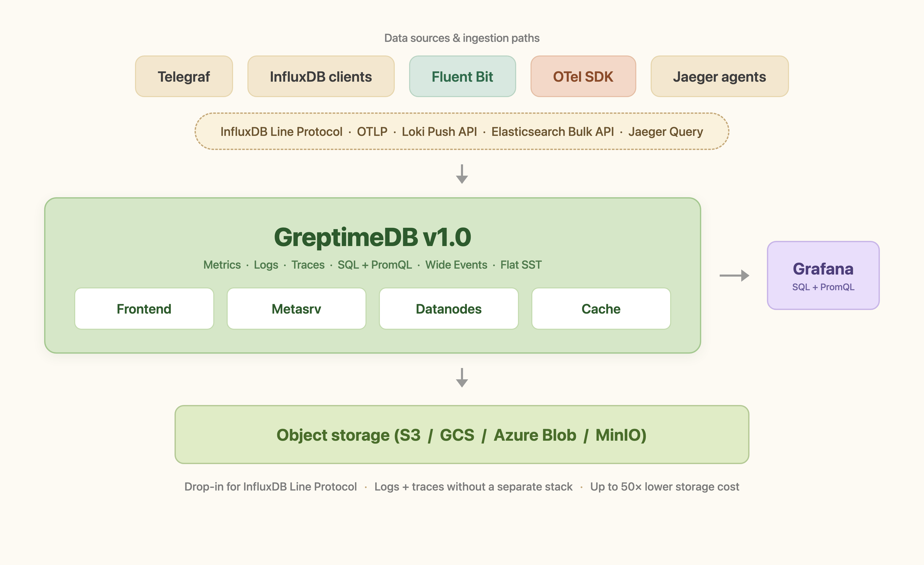This screenshot has height=565, width=924.
Task: Click the Grafana output box
Action: pyautogui.click(x=823, y=275)
